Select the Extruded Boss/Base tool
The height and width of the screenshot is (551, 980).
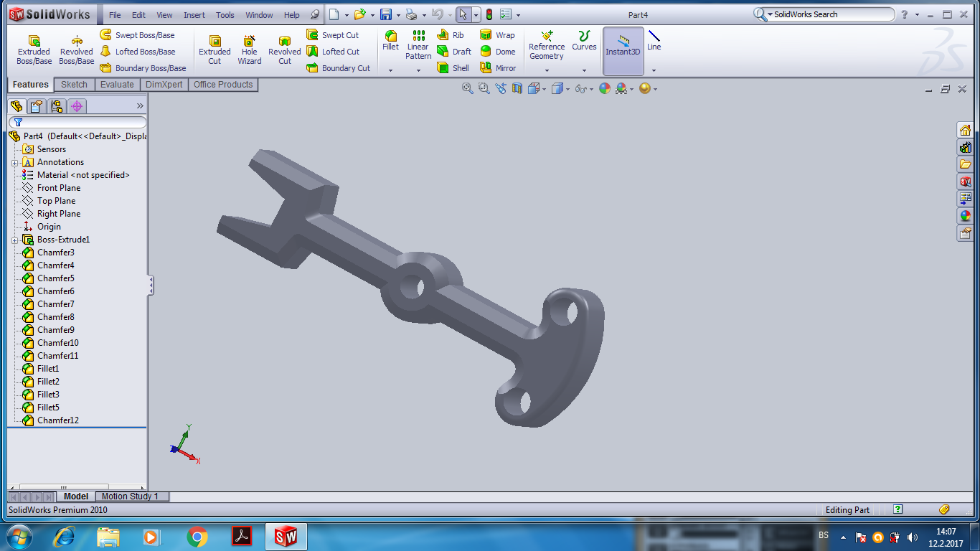[34, 50]
